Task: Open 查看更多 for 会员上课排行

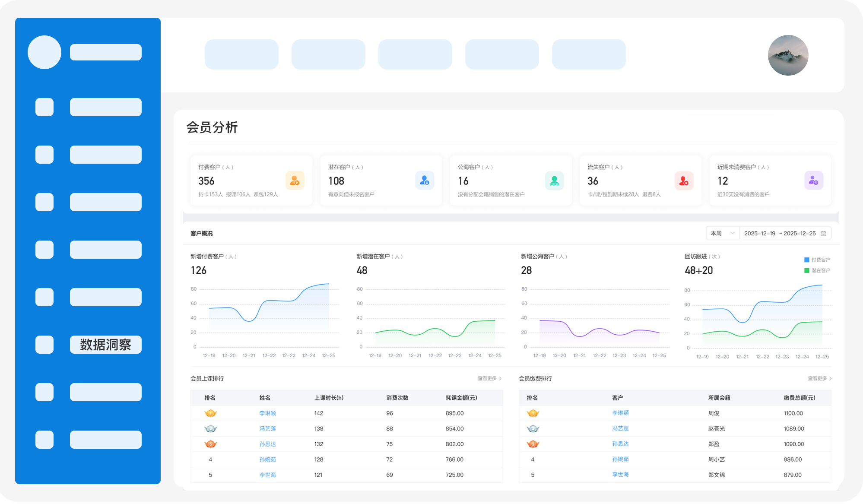Action: [489, 378]
